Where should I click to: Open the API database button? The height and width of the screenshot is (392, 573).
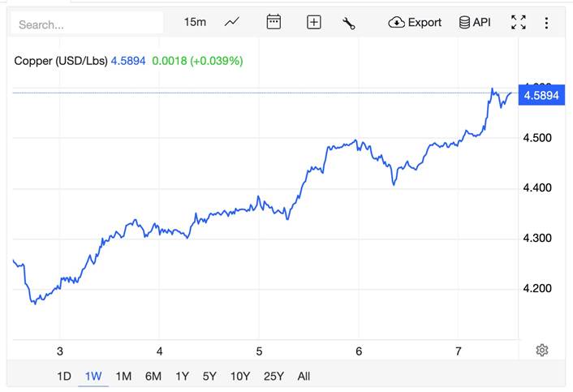[x=475, y=22]
